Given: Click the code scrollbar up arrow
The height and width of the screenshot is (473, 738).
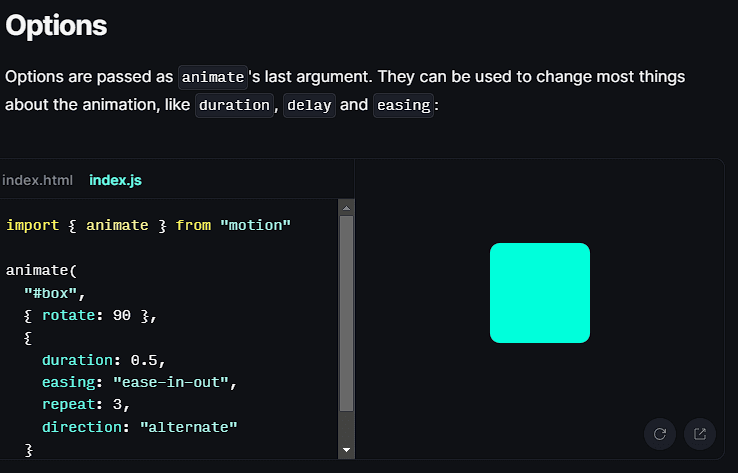Looking at the screenshot, I should pos(347,208).
